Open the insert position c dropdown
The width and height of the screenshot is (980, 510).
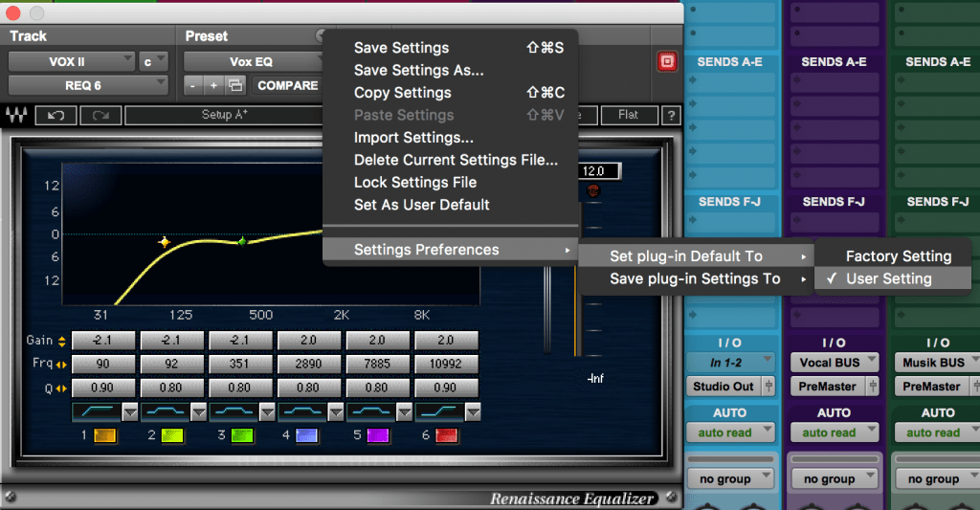coord(153,61)
